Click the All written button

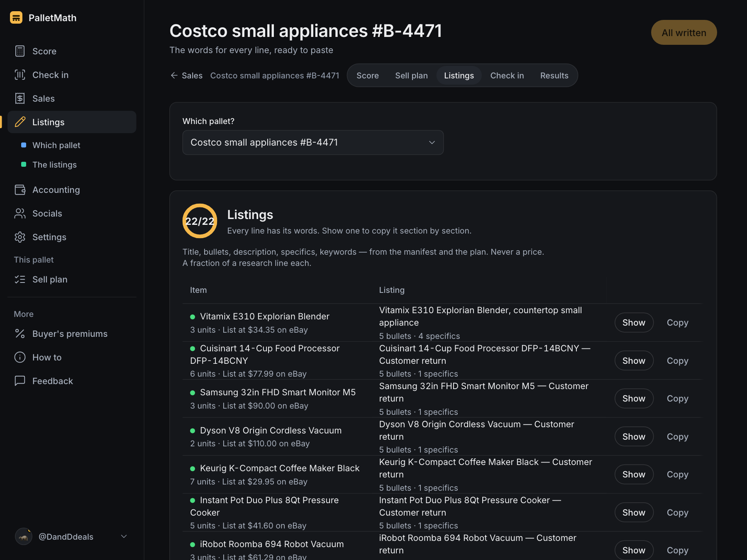point(684,32)
